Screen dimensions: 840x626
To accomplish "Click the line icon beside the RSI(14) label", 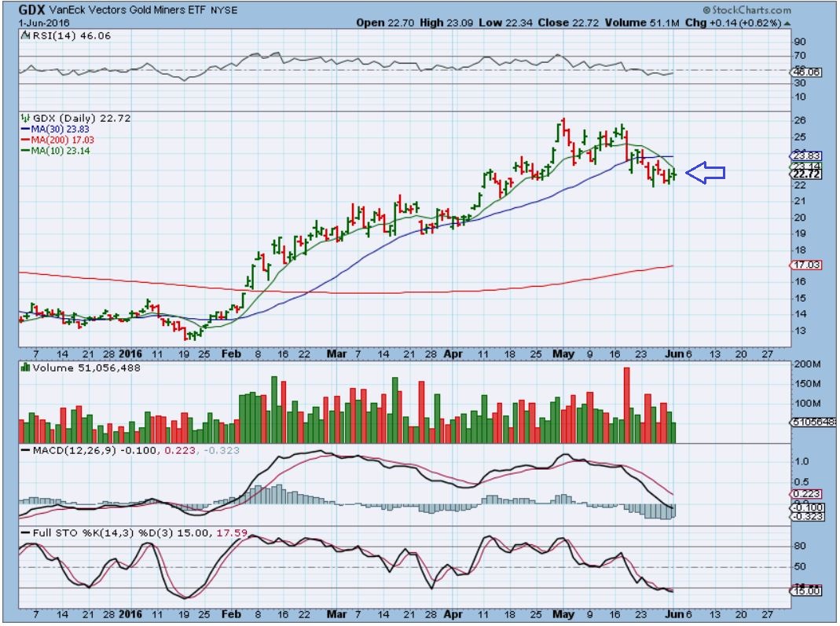I will (x=25, y=36).
